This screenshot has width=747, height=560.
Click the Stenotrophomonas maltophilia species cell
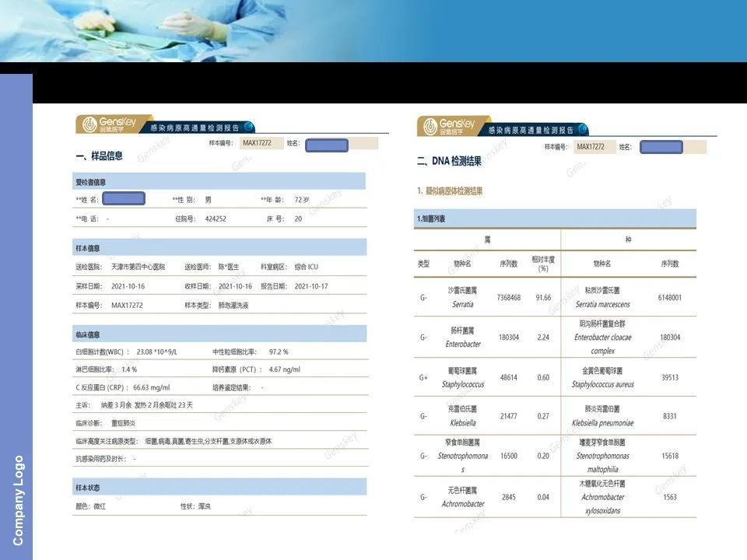point(602,456)
